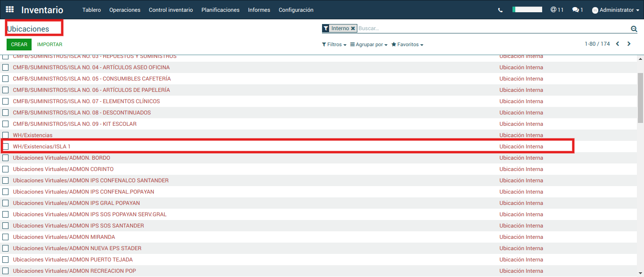This screenshot has height=277, width=644.
Task: Remove the Interno filter tag
Action: point(353,29)
